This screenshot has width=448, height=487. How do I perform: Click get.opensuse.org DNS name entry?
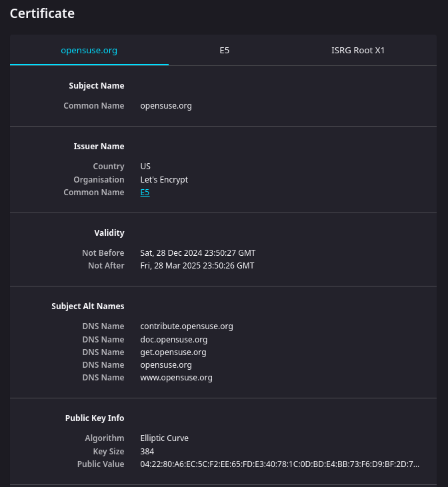click(x=173, y=352)
